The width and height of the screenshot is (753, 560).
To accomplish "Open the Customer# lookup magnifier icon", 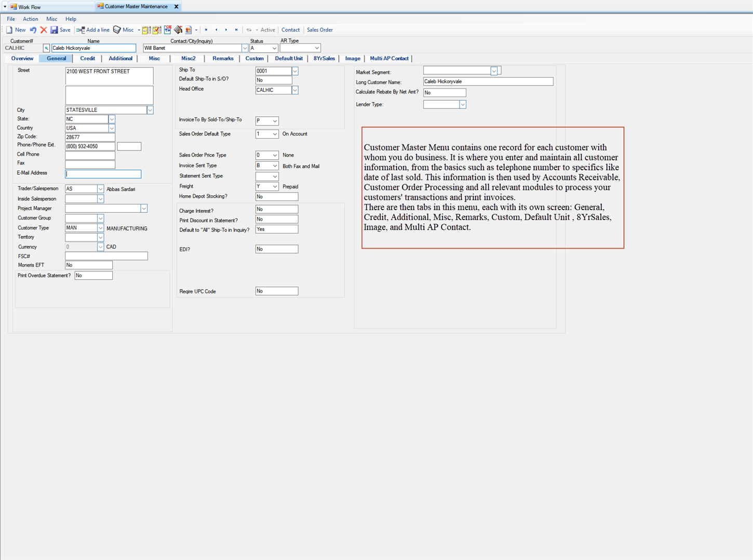I will click(x=46, y=48).
